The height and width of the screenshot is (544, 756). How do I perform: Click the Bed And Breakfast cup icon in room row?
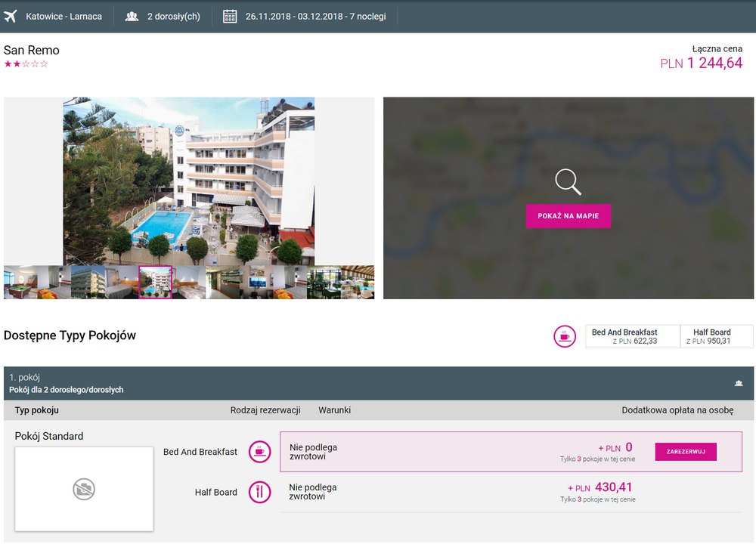pyautogui.click(x=259, y=452)
